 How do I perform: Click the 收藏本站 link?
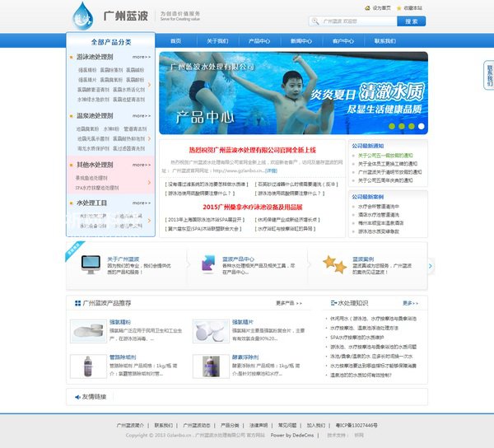[413, 8]
